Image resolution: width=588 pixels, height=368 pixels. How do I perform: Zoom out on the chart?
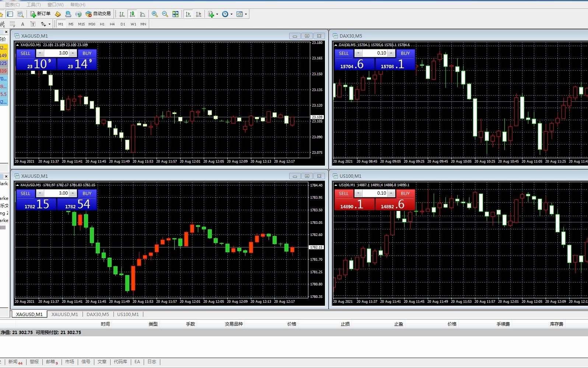165,14
